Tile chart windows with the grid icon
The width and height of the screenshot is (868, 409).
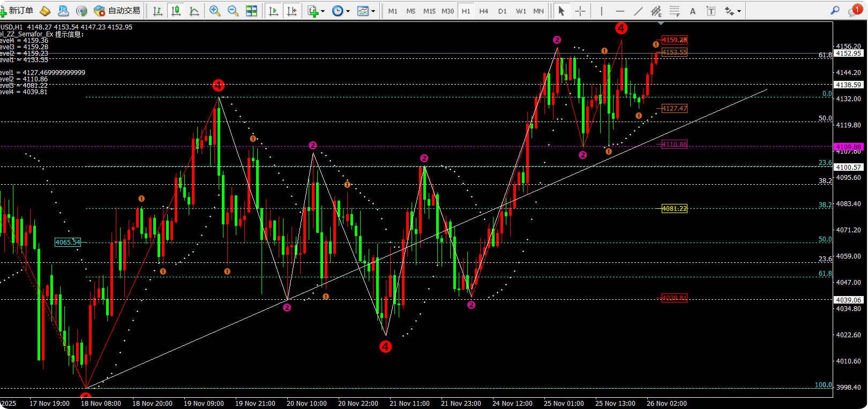click(x=251, y=11)
